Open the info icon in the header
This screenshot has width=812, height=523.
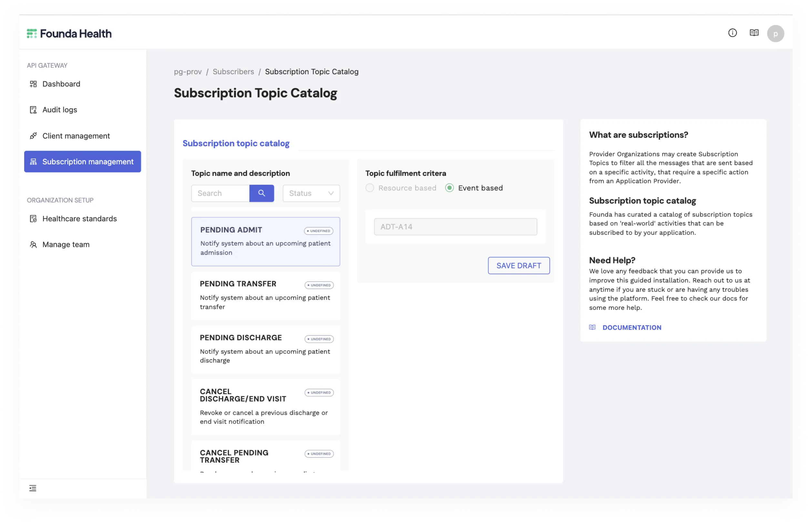[732, 33]
